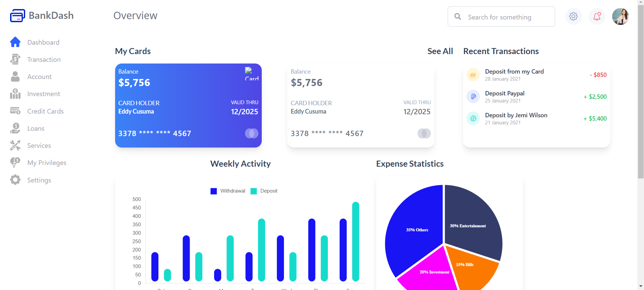The image size is (644, 290).
Task: Open Settings from sidebar text
Action: (39, 180)
